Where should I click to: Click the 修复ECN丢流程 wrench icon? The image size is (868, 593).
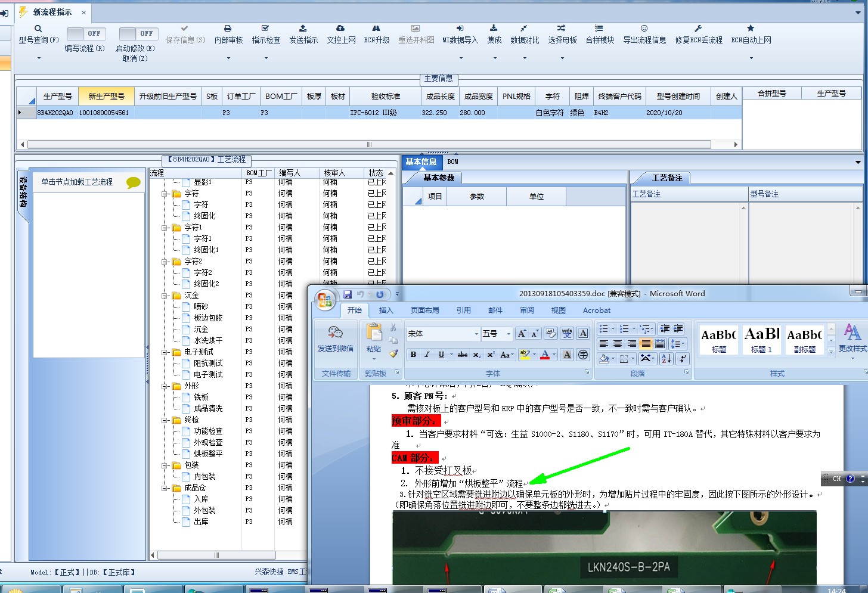pyautogui.click(x=698, y=28)
